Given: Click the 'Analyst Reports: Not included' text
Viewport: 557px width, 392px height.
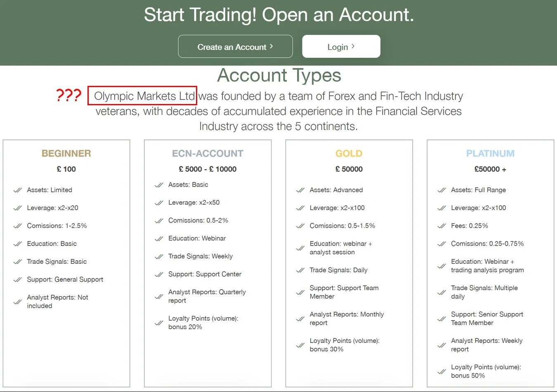Looking at the screenshot, I should [x=58, y=302].
